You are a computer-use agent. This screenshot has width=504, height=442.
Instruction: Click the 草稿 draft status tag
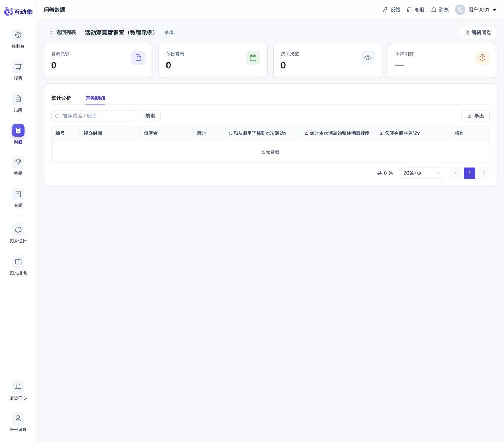[169, 33]
